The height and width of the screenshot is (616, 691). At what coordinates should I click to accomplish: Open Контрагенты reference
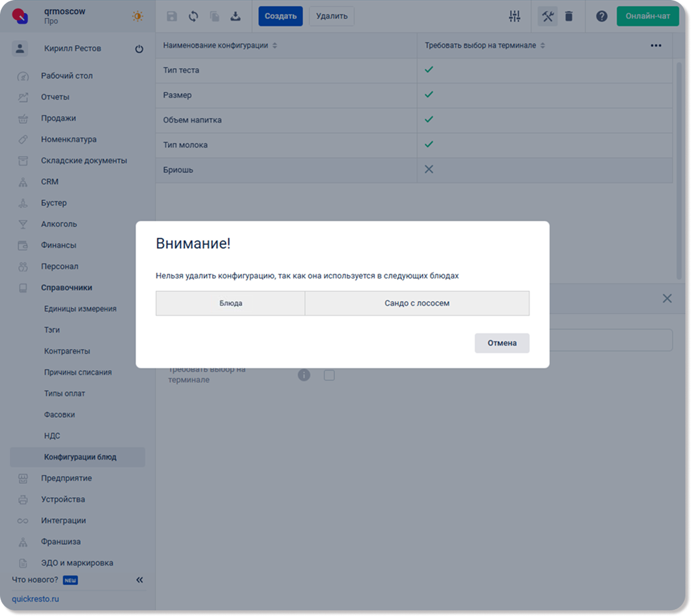point(67,351)
